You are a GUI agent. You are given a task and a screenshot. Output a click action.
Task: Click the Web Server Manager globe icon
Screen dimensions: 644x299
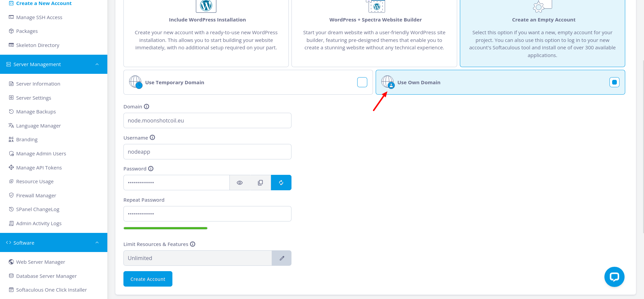click(x=11, y=262)
